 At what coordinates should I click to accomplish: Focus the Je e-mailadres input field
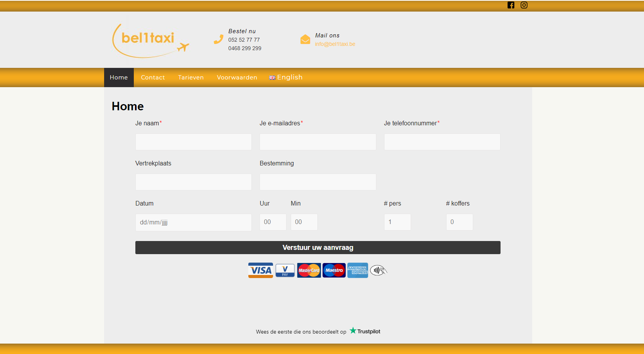[318, 142]
